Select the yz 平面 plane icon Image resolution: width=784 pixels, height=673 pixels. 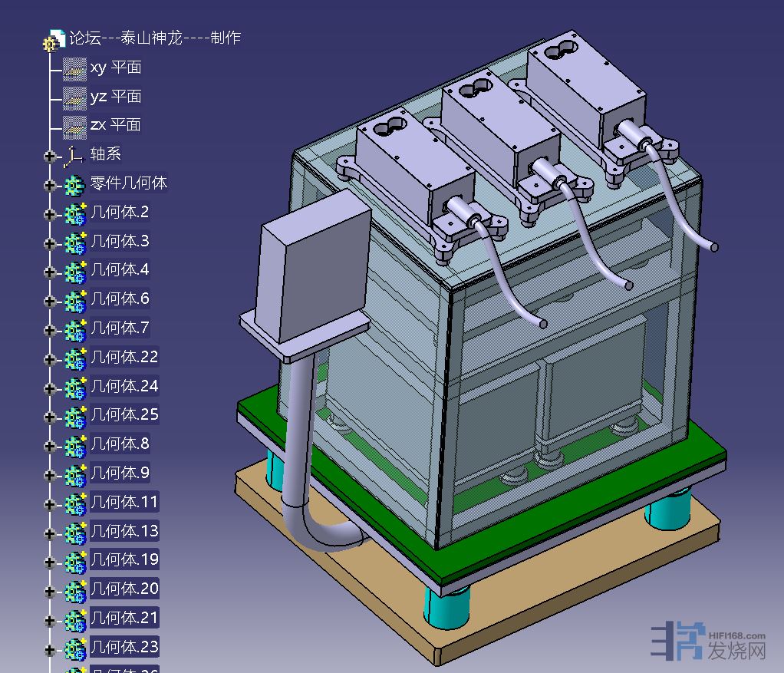pyautogui.click(x=74, y=97)
